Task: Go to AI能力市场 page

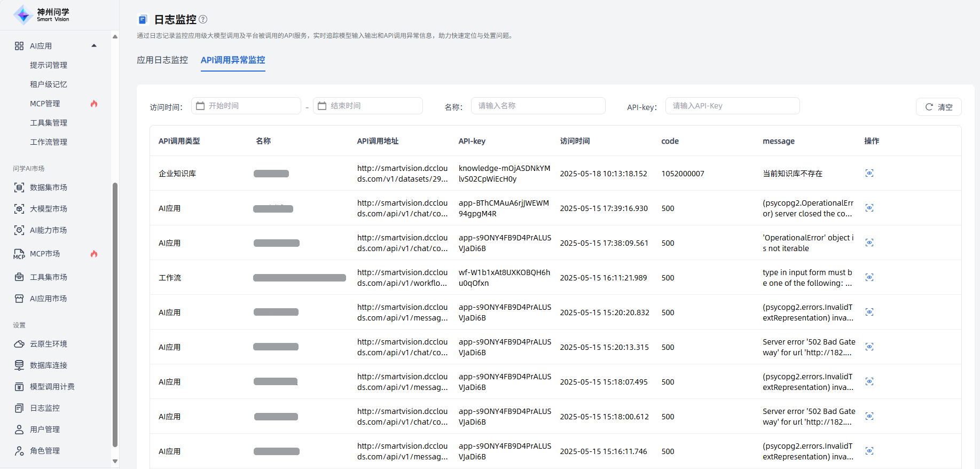Action: 49,230
